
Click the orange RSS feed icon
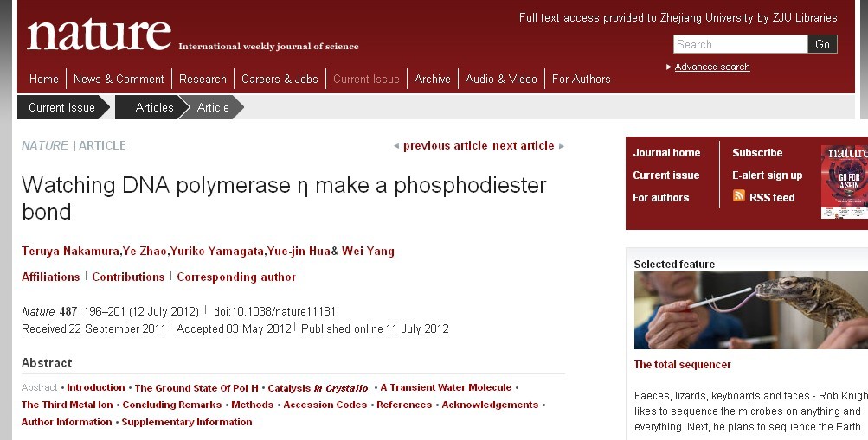738,195
